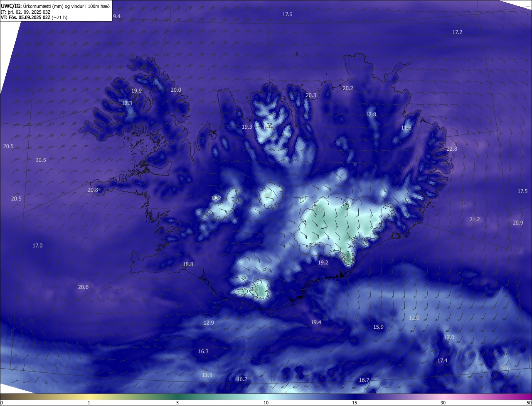
Task: Click the 17.2 value label
Action: click(457, 32)
